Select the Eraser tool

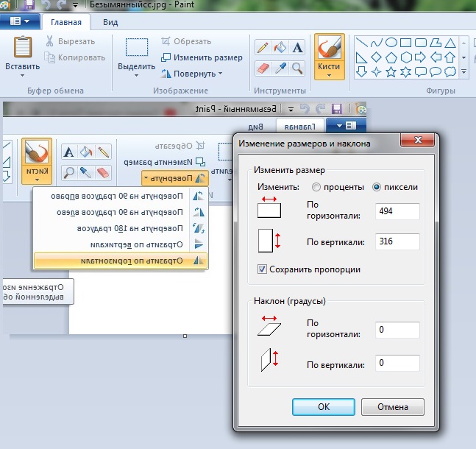coord(263,68)
